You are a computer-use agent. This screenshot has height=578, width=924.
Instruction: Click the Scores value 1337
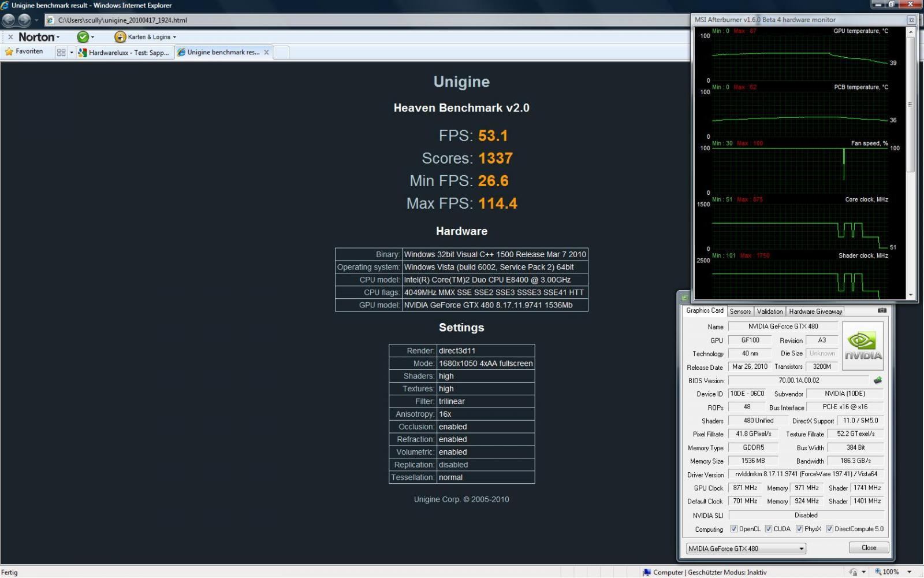click(495, 158)
